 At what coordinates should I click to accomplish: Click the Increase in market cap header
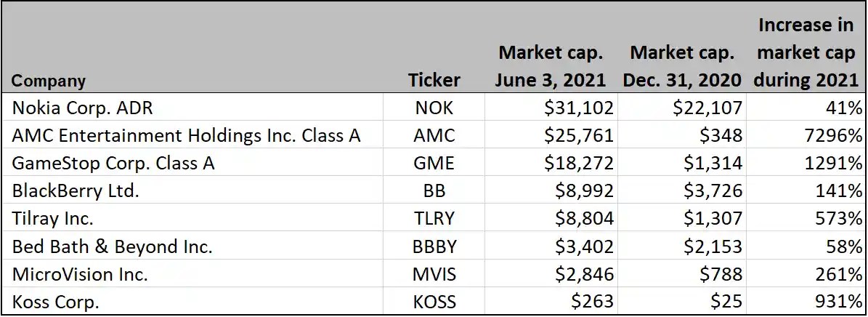[x=806, y=52]
